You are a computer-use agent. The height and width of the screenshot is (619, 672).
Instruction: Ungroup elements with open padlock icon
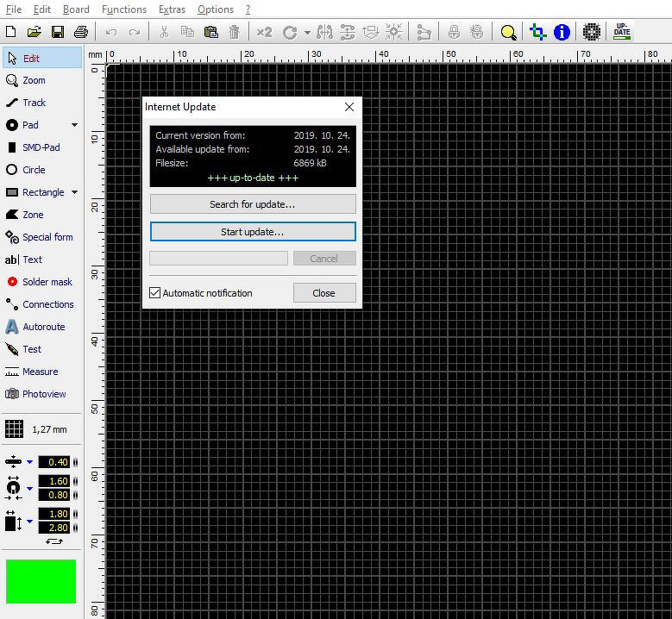476,32
